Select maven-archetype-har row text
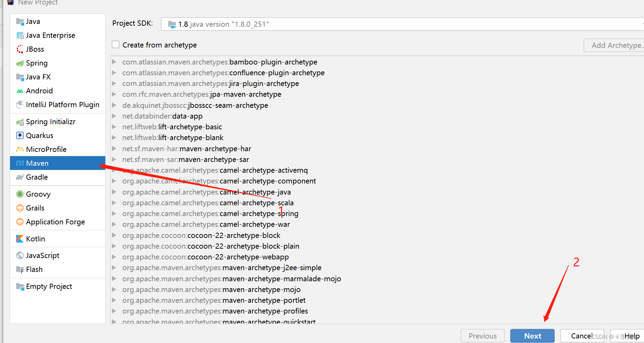The width and height of the screenshot is (644, 343). pyautogui.click(x=187, y=149)
